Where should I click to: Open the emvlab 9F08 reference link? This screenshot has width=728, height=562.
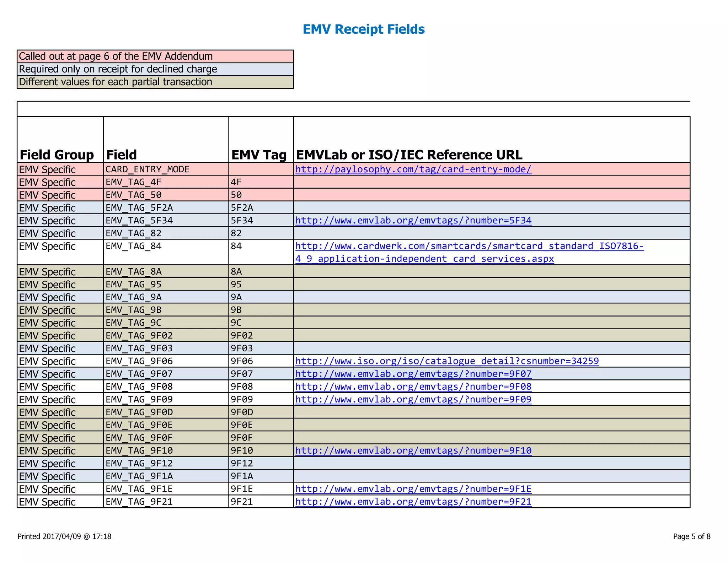tap(413, 387)
